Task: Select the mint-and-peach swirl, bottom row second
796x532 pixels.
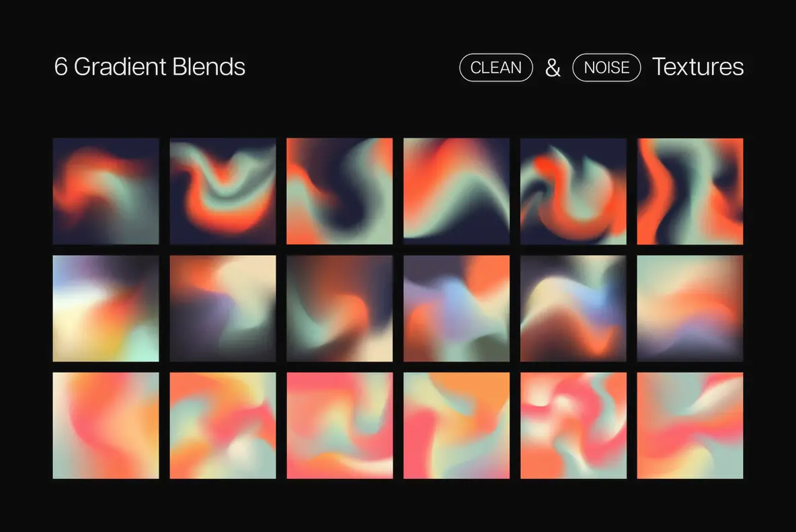Action: coord(223,425)
